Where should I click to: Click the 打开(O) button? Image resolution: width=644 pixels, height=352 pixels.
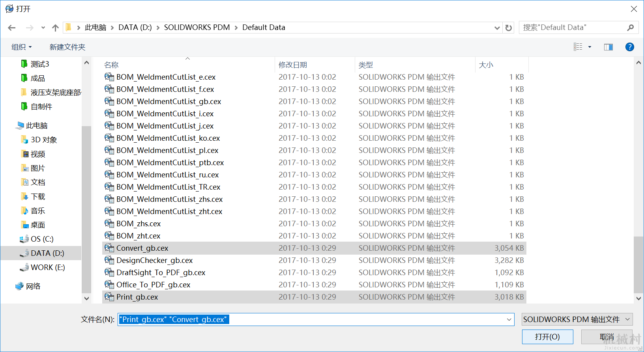tap(547, 337)
